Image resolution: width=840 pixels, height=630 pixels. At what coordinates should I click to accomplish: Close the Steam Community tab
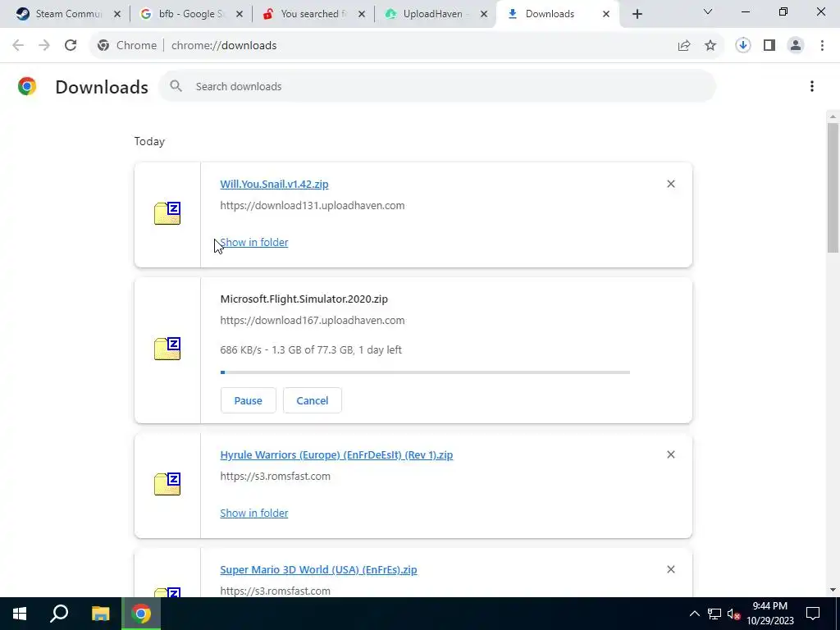[117, 14]
